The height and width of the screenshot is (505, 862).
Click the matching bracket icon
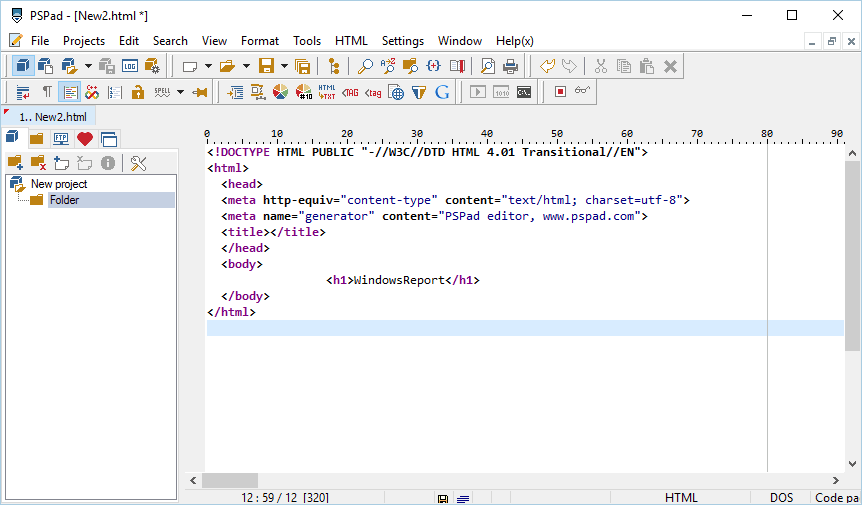pyautogui.click(x=434, y=66)
